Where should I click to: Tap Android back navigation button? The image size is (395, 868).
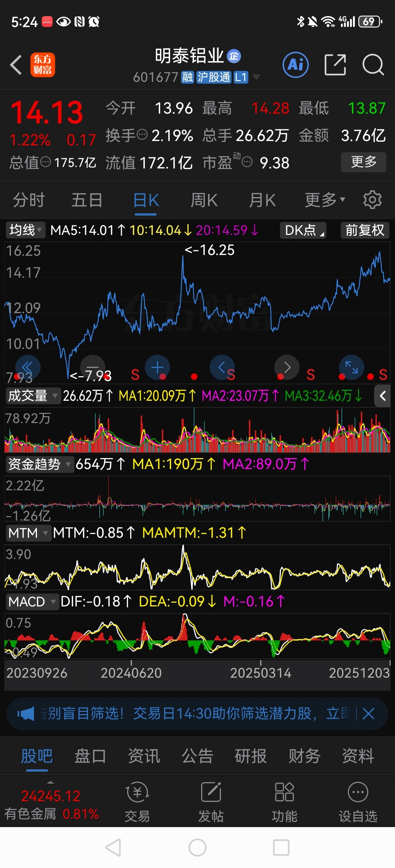[x=113, y=848]
